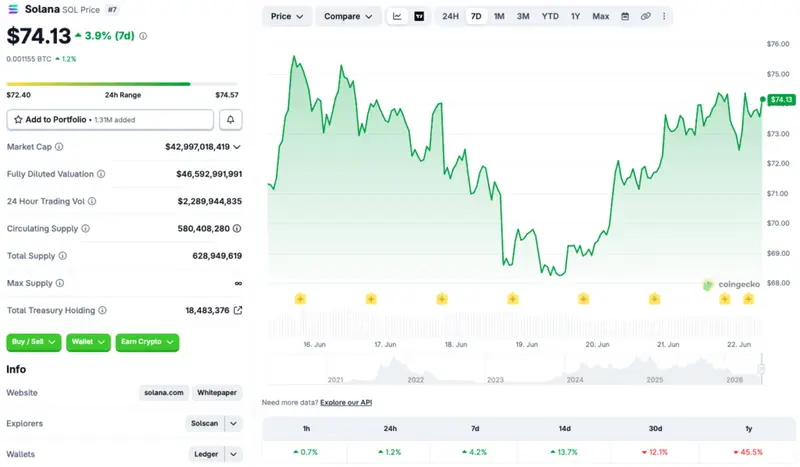
Task: Click the rightmost news marker above 22. Jun
Action: pyautogui.click(x=748, y=299)
